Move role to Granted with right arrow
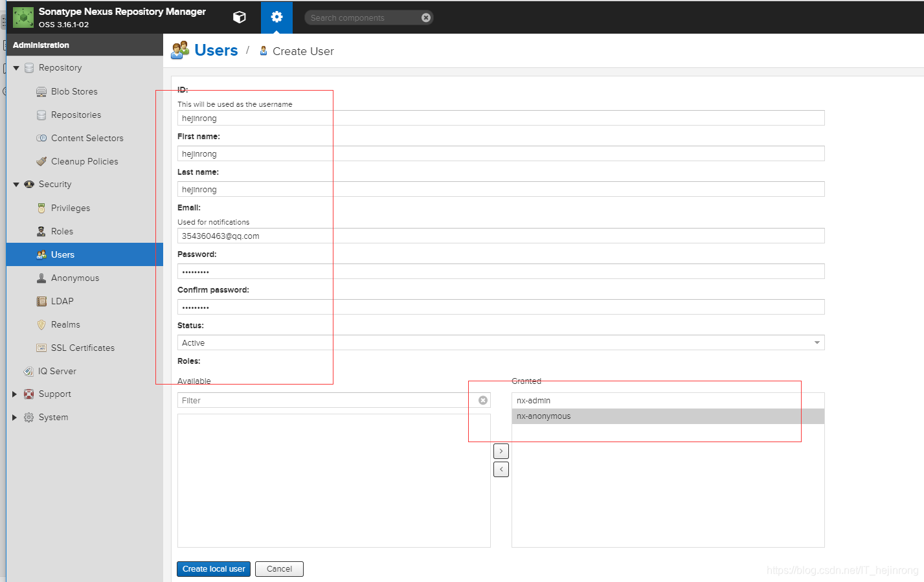Image resolution: width=924 pixels, height=582 pixels. [501, 451]
